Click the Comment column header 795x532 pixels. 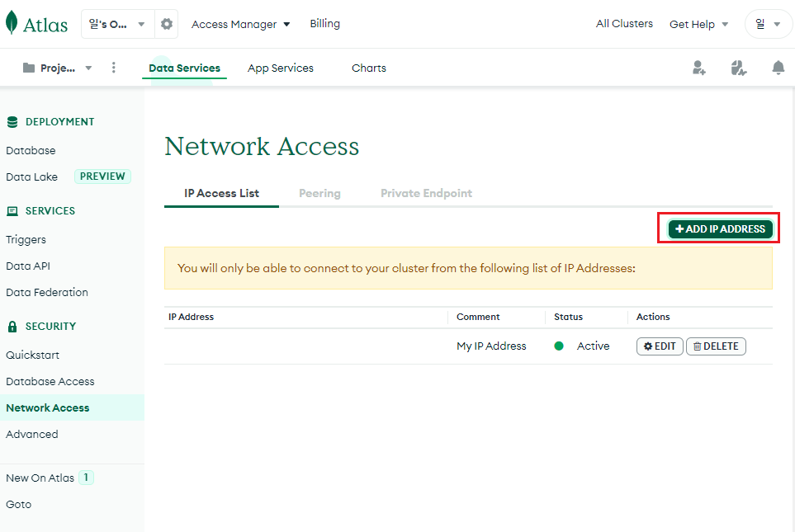coord(478,317)
